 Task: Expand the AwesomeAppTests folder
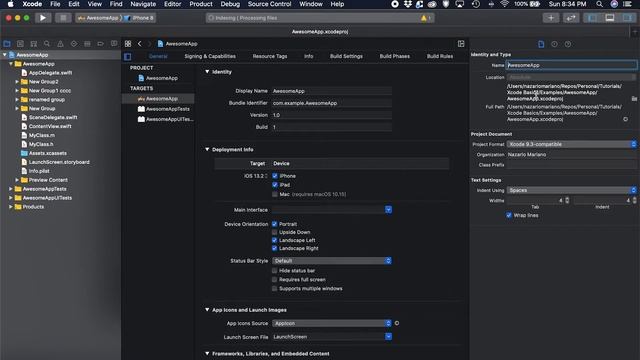pyautogui.click(x=11, y=189)
